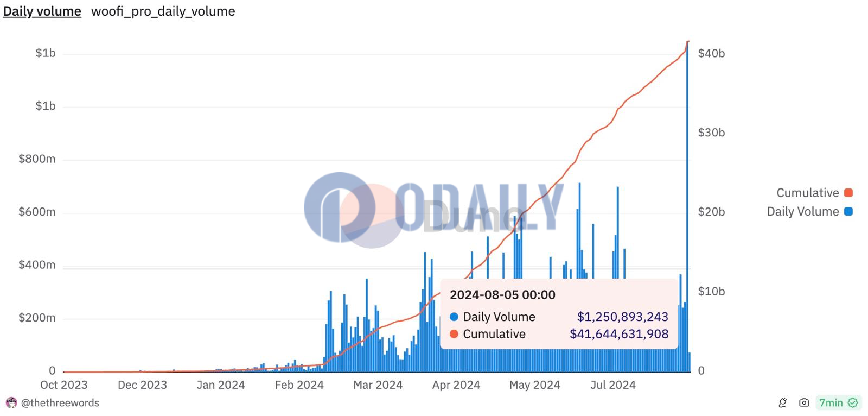Click the blue dot in tooltip
Screen dimensions: 868x416
(x=454, y=317)
